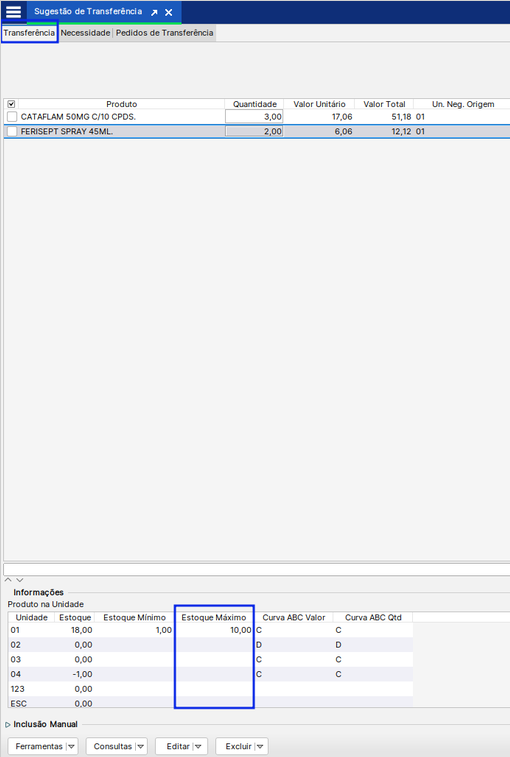Click the CATAFLAM quantity field

tap(254, 117)
